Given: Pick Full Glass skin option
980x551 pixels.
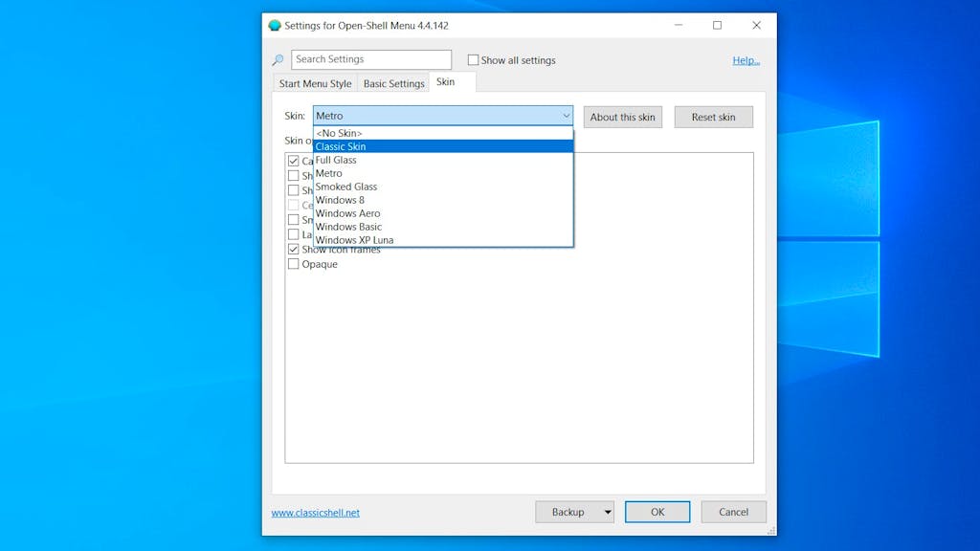Looking at the screenshot, I should 442,160.
